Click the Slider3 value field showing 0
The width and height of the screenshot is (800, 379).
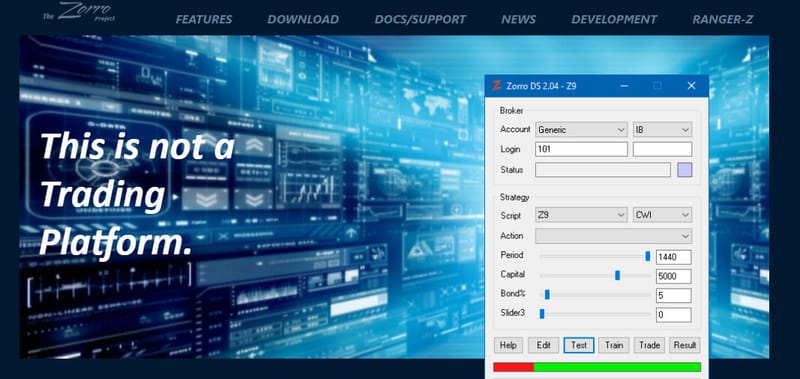click(673, 315)
